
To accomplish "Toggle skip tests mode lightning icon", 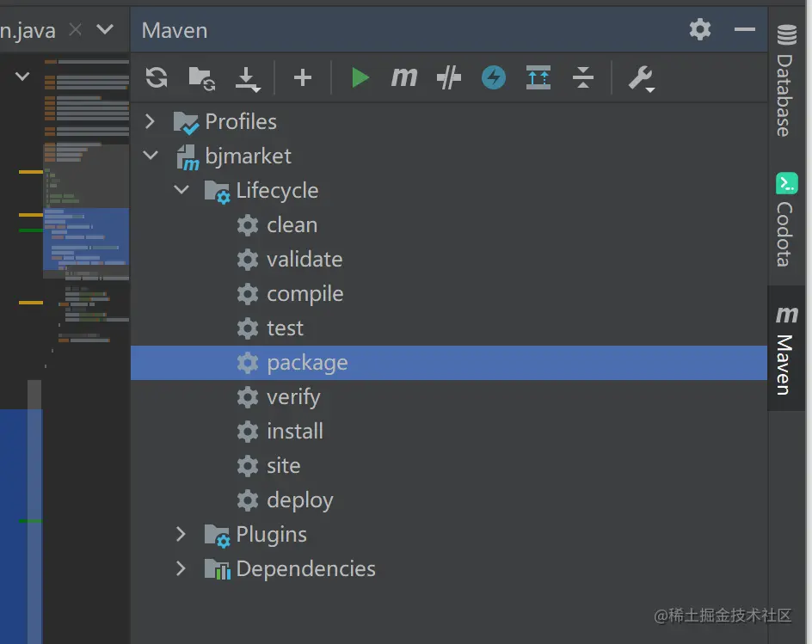I will pos(494,78).
